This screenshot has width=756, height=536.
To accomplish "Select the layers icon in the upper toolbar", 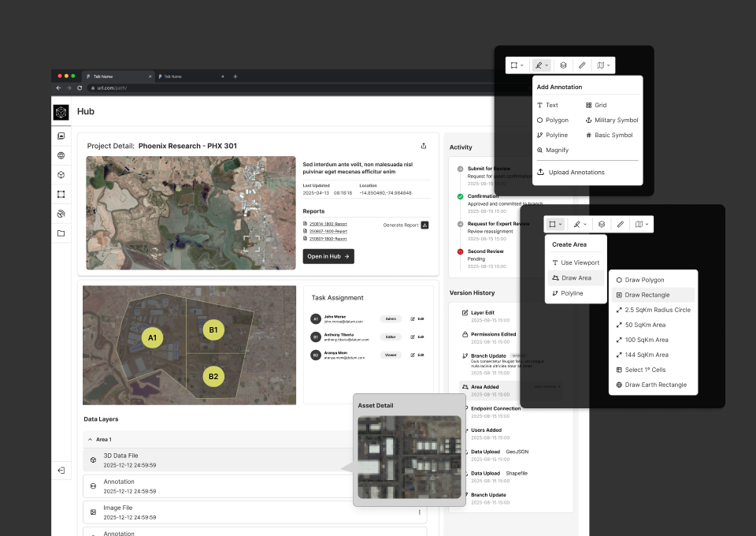I will pos(563,65).
